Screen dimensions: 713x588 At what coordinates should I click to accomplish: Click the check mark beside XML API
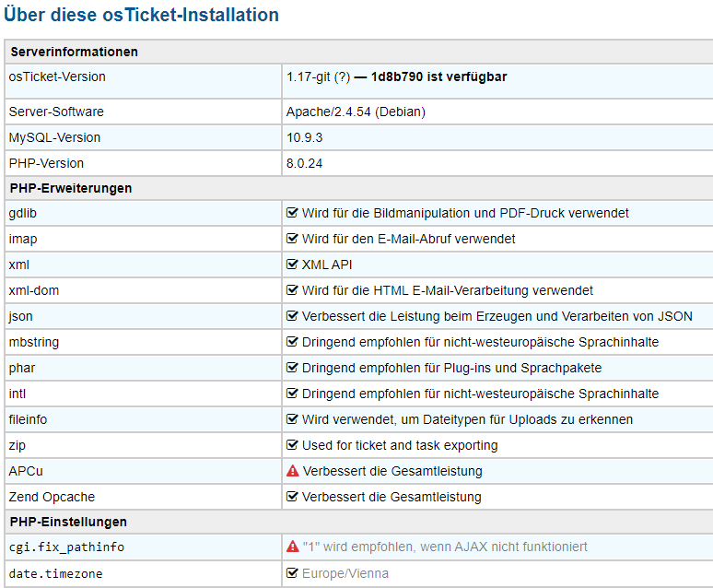pyautogui.click(x=293, y=265)
